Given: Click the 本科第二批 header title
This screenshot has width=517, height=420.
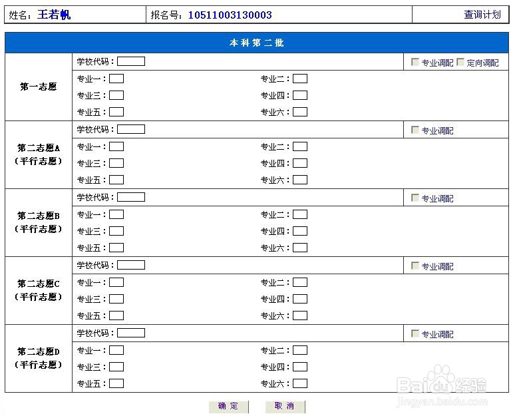Looking at the screenshot, I should click(257, 43).
